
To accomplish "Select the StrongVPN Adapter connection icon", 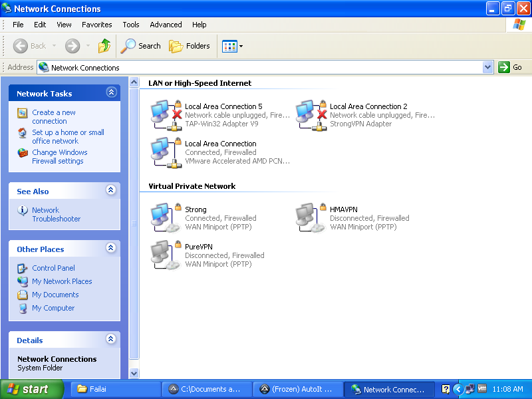I will [x=310, y=114].
